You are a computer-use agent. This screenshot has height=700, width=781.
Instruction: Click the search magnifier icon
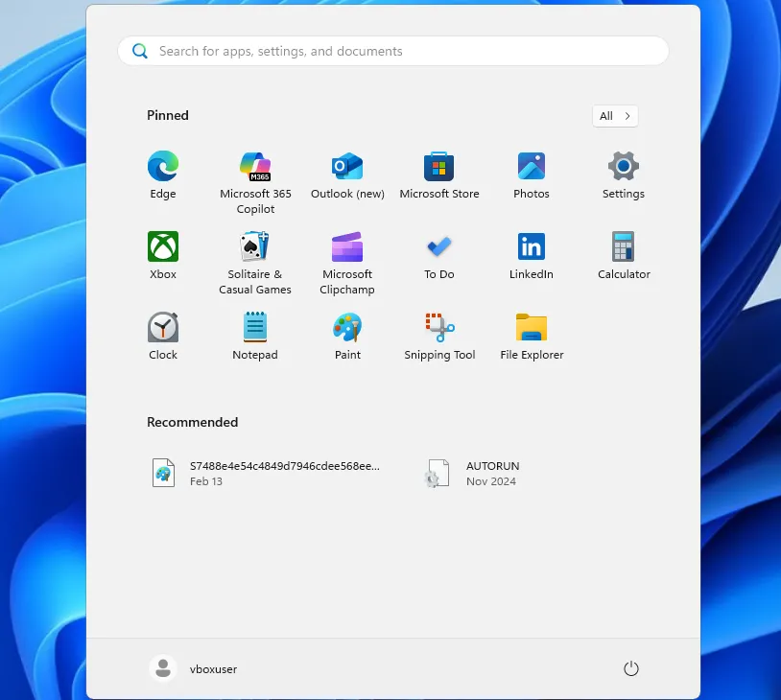click(x=140, y=51)
